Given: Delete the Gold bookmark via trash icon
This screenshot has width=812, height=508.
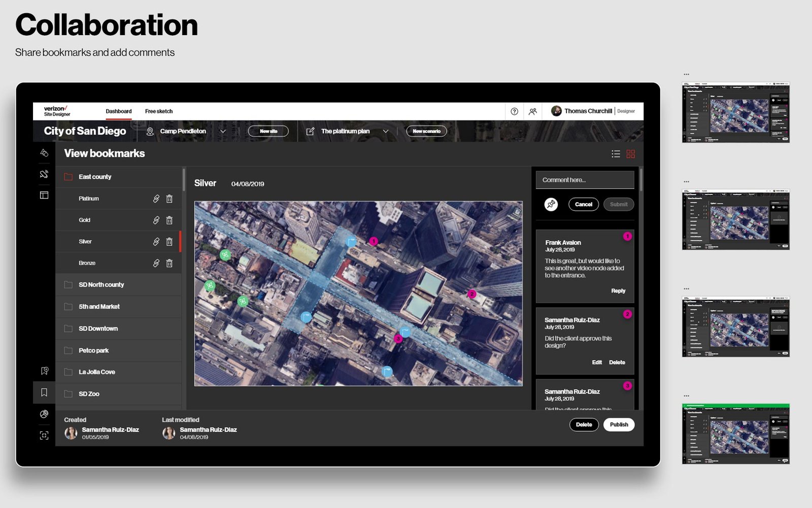Looking at the screenshot, I should [170, 220].
